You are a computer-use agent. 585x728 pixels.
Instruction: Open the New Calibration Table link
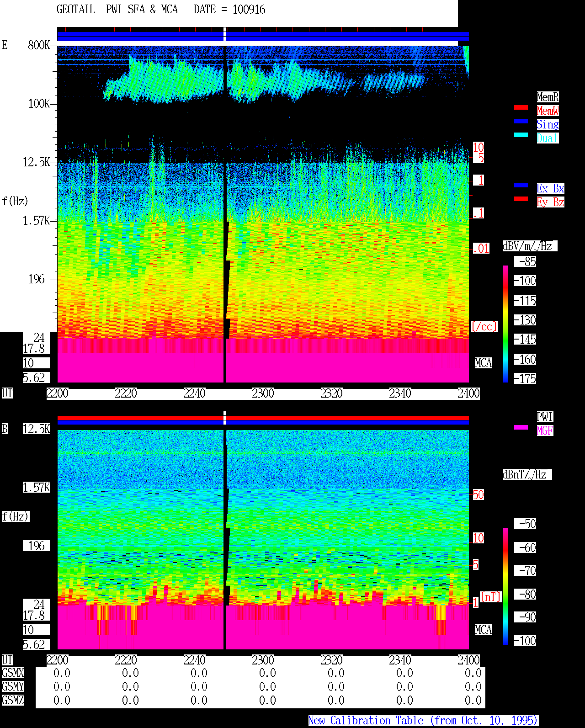(423, 720)
